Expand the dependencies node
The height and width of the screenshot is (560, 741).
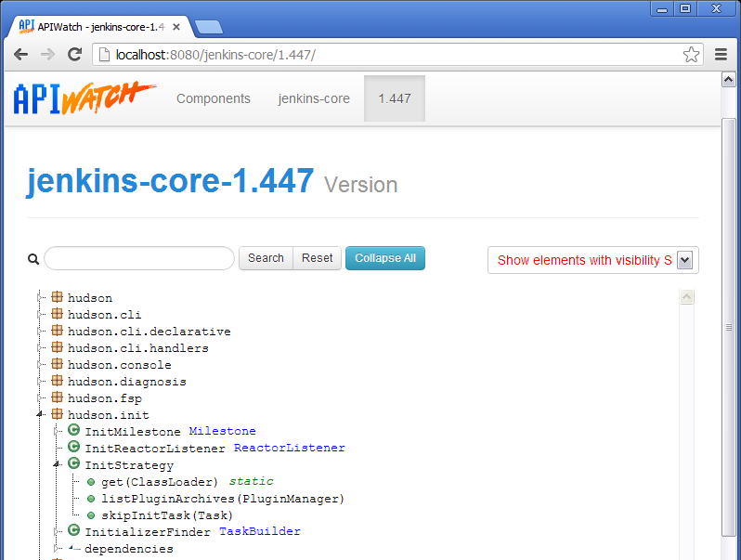pos(57,548)
